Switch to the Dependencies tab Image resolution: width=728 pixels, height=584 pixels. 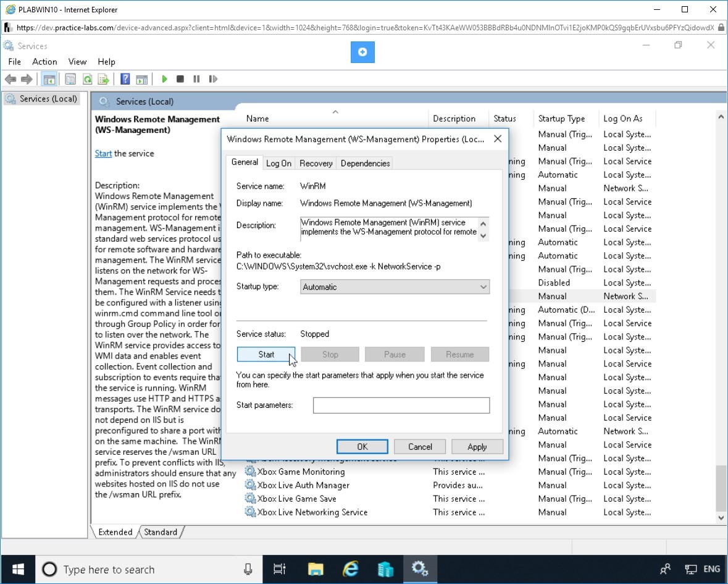[x=365, y=164]
